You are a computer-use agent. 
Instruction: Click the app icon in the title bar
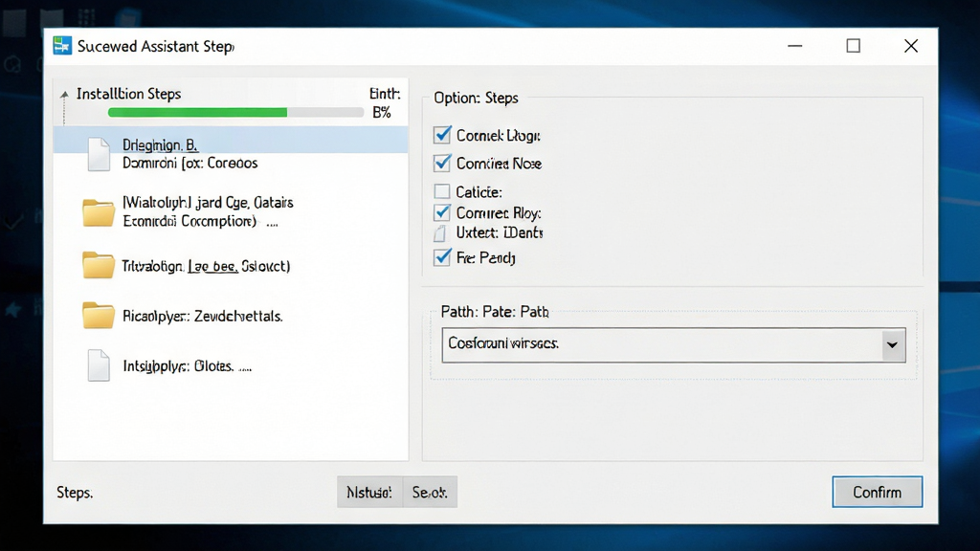(62, 46)
